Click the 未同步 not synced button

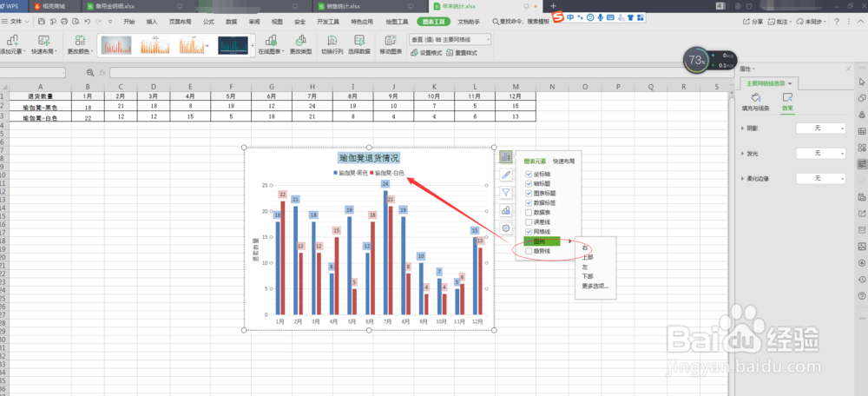811,22
